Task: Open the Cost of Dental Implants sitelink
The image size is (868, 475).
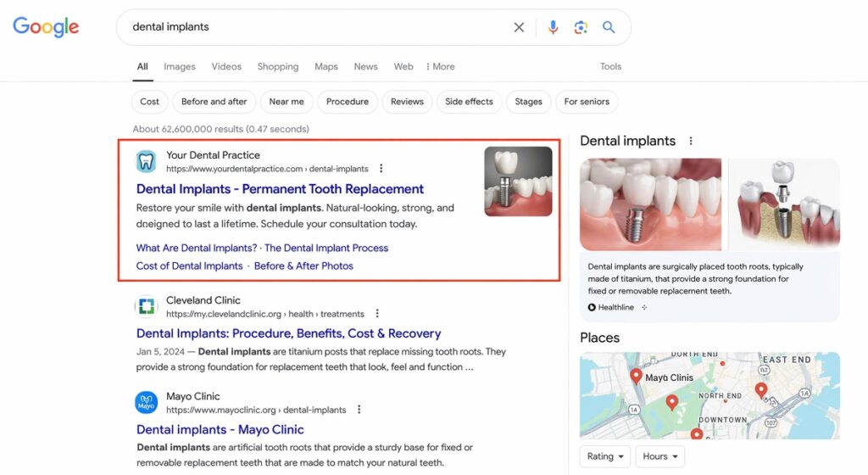Action: point(189,265)
